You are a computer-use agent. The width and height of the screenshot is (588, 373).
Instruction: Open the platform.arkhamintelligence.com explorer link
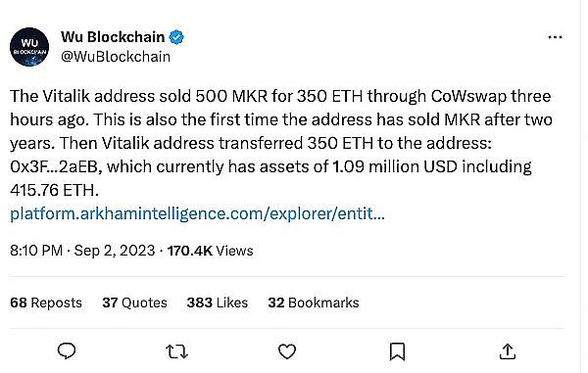point(197,213)
